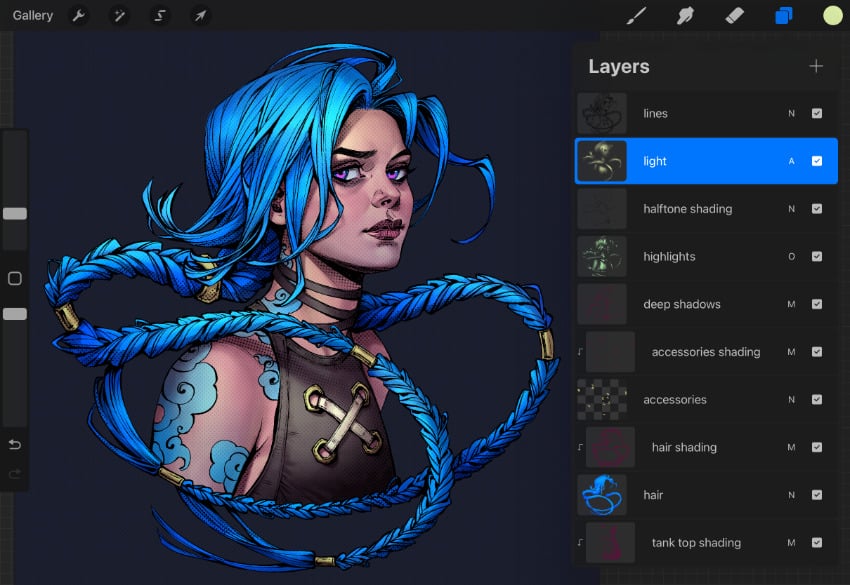Select the "accessories shading" layer name
Viewport: 850px width, 585px height.
(x=706, y=352)
